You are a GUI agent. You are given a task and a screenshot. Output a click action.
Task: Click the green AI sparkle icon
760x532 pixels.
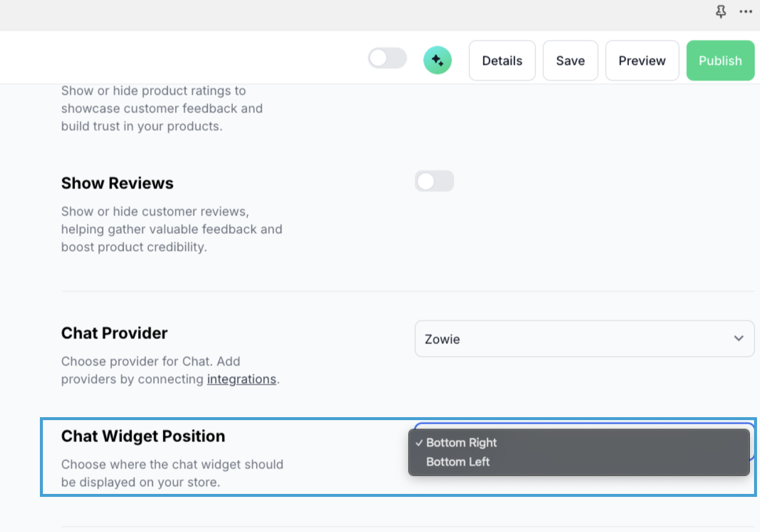[x=437, y=60]
